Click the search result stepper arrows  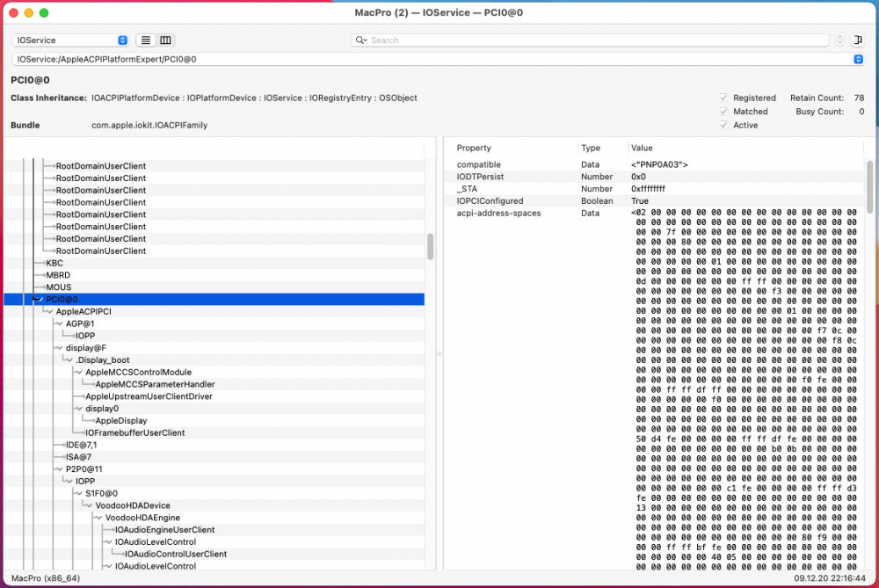839,40
